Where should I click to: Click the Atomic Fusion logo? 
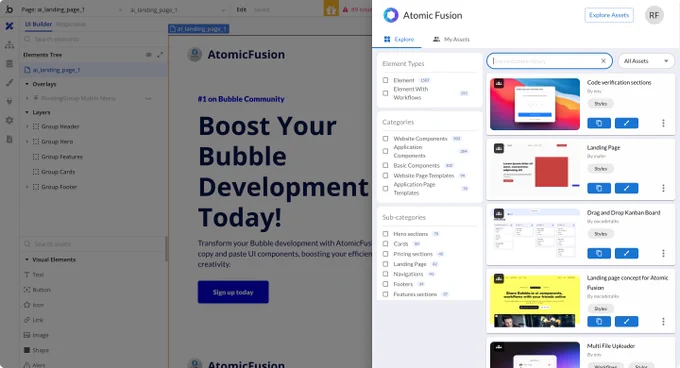tap(391, 15)
